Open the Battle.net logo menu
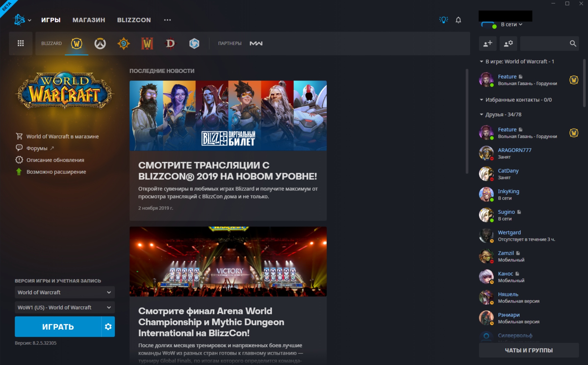 [x=19, y=20]
